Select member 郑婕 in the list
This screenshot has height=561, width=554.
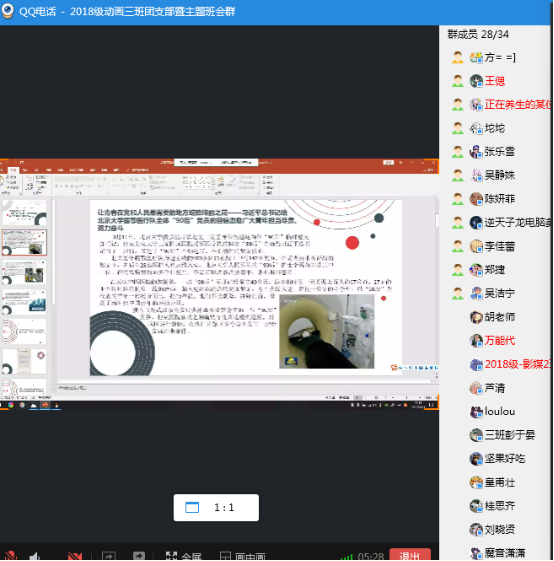tap(495, 270)
